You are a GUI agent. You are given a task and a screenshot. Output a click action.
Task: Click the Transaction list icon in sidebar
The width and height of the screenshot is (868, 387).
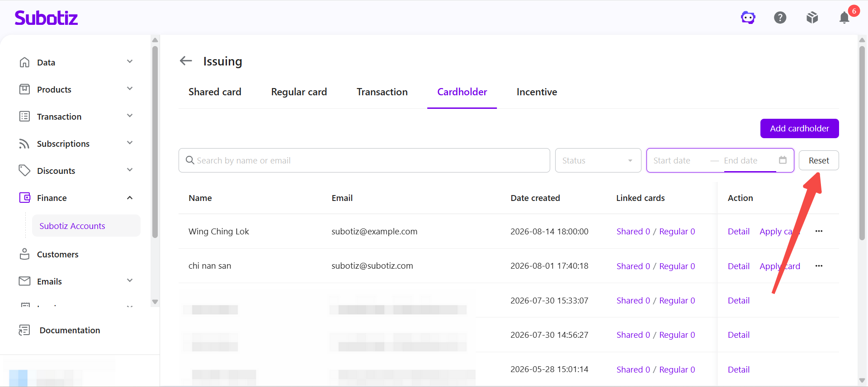[24, 117]
